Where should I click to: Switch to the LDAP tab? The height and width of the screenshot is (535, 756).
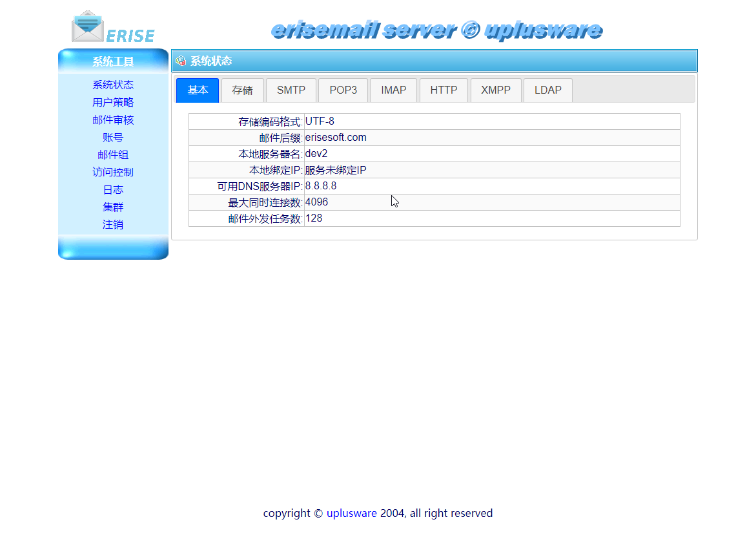(548, 90)
